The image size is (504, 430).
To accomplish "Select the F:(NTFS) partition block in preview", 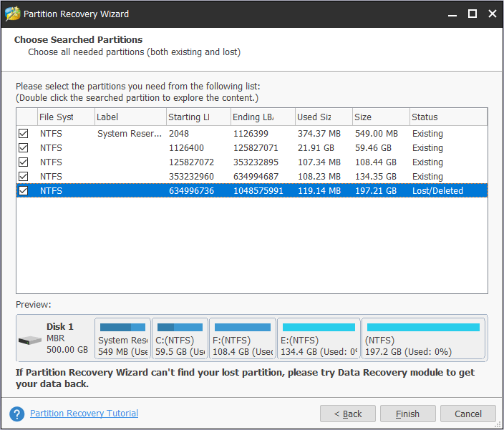I will [243, 338].
